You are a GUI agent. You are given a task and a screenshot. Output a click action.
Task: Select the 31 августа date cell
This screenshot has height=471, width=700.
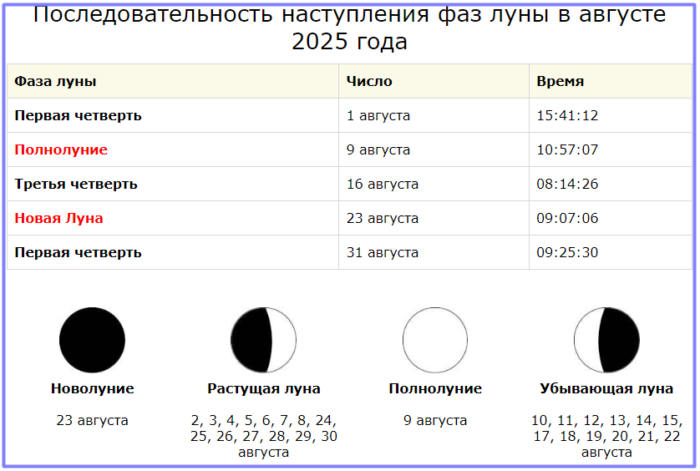pos(382,252)
